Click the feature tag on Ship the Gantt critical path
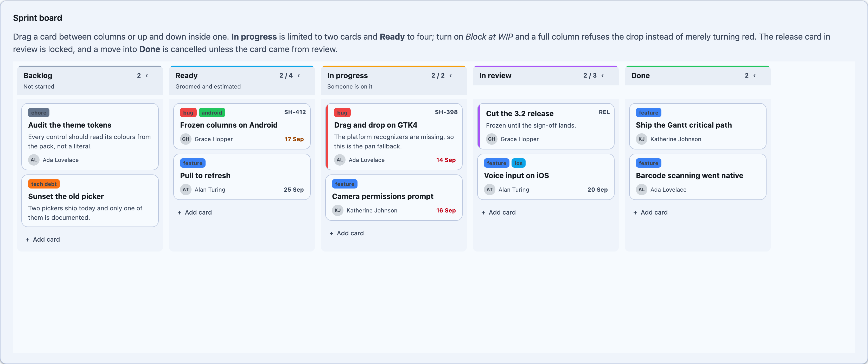Image resolution: width=868 pixels, height=364 pixels. tap(649, 112)
